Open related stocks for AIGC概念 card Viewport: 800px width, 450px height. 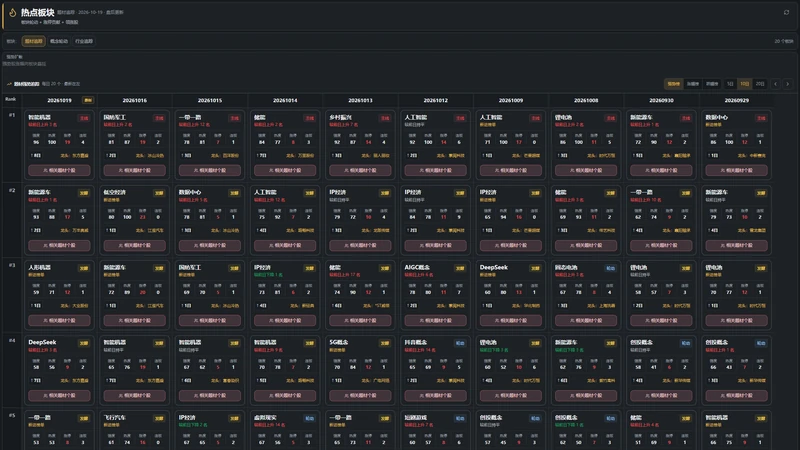point(435,320)
